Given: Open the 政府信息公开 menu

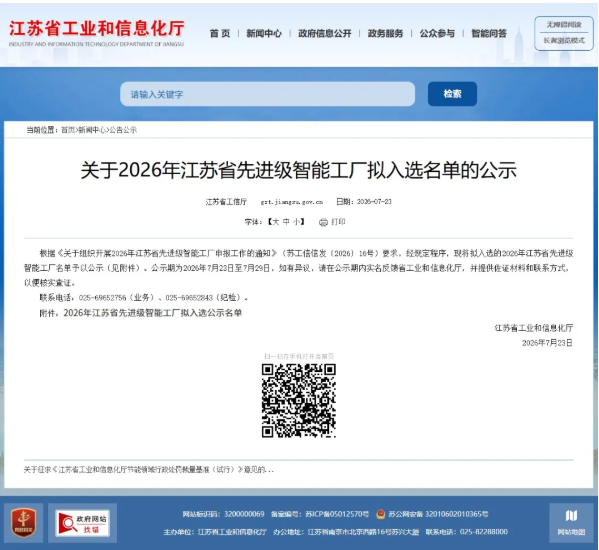Looking at the screenshot, I should tap(324, 34).
